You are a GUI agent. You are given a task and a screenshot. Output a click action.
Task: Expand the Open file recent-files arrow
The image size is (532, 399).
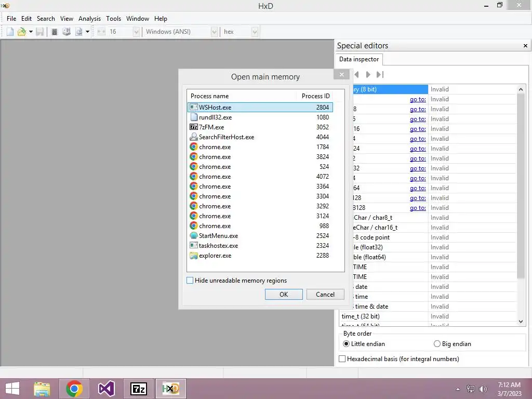(x=31, y=32)
